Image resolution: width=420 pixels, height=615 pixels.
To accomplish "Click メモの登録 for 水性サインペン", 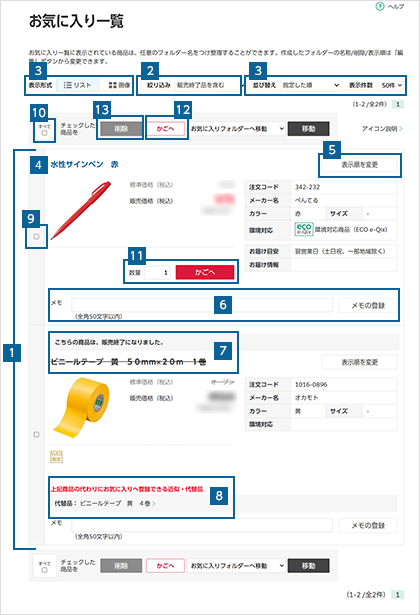I will (x=368, y=305).
